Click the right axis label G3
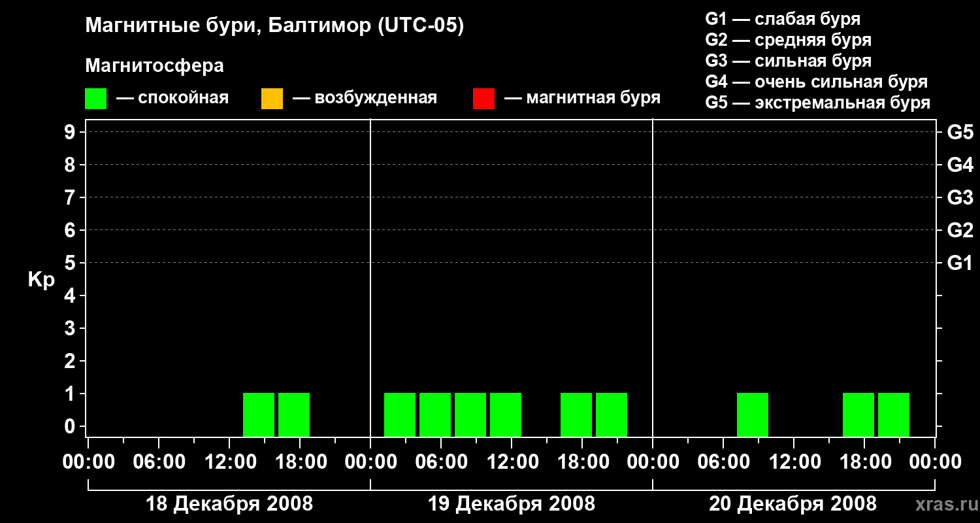Image resolution: width=980 pixels, height=523 pixels. tap(960, 197)
